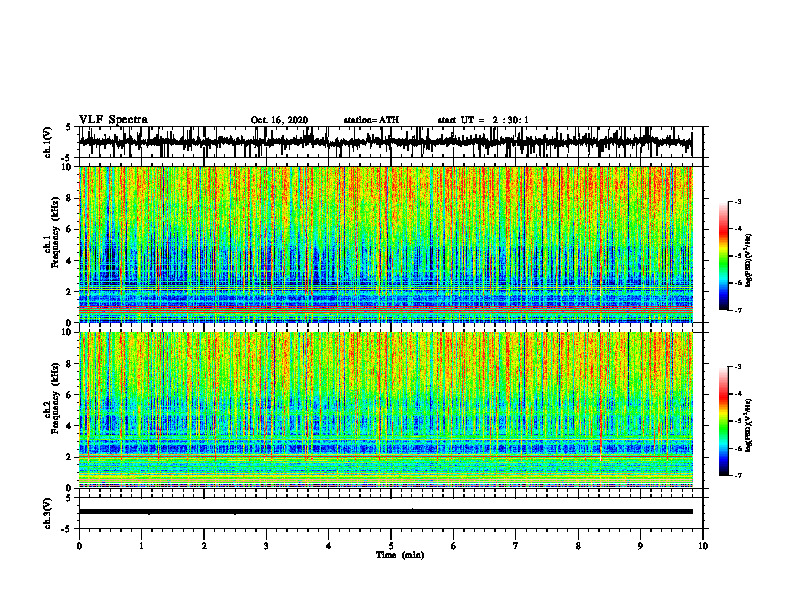Click the ch.3 flat waveform trace
792x612 pixels.
385,512
